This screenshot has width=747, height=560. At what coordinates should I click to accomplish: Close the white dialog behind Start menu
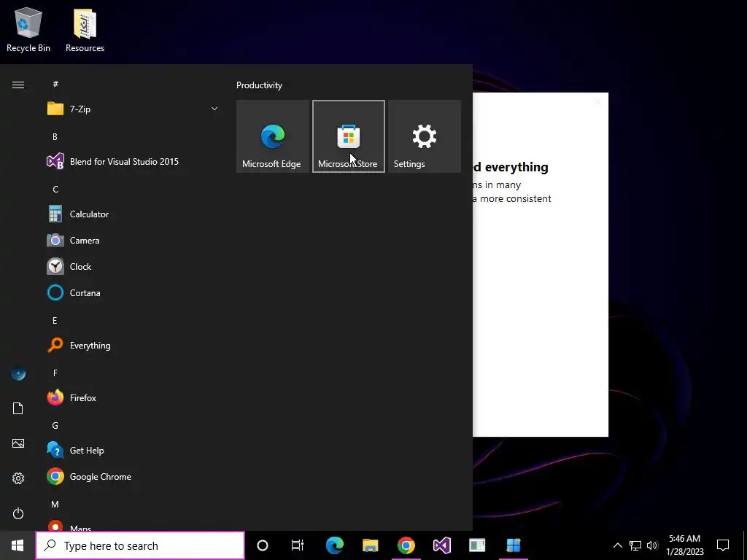[x=598, y=101]
